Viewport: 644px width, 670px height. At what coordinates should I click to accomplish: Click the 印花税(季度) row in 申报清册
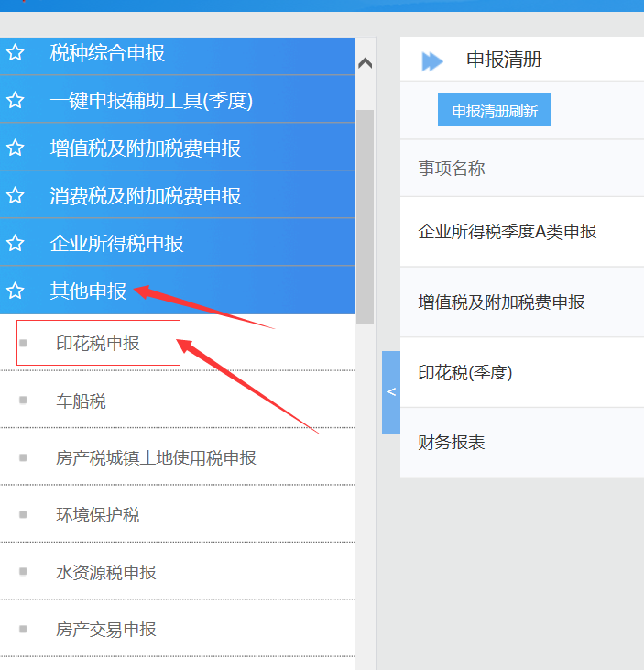pos(522,372)
